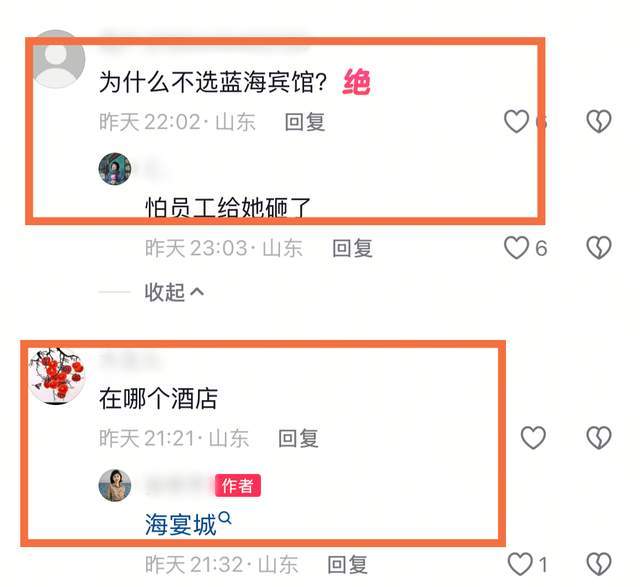Viewport: 640px width, 587px height.
Task: Dislike the 23:03 reply with broken heart
Action: click(x=599, y=247)
